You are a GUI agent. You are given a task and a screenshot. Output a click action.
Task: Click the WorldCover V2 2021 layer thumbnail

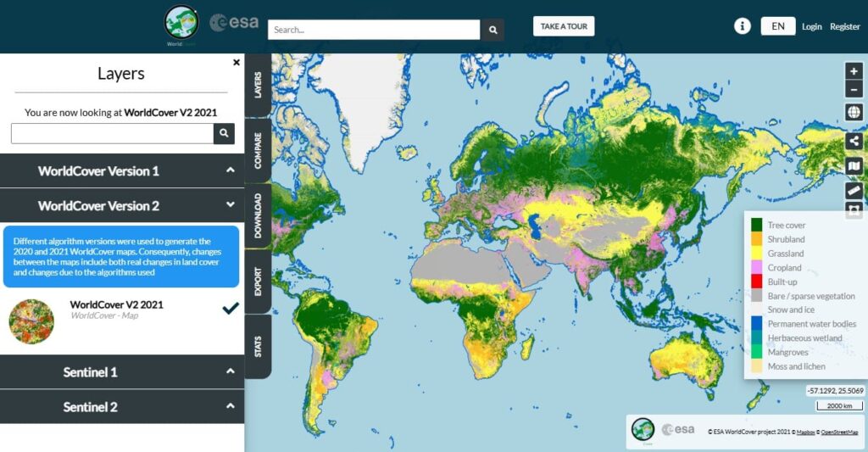31,321
